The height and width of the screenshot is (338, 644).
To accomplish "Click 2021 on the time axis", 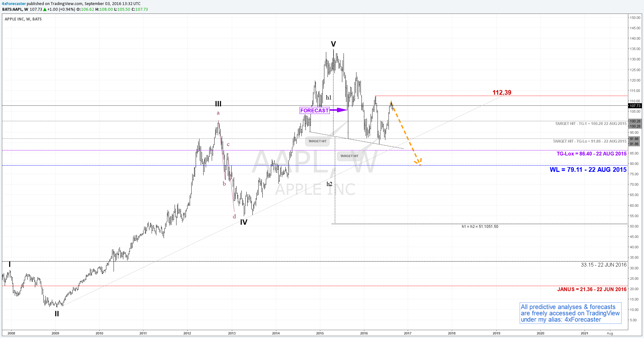I will 585,333.
